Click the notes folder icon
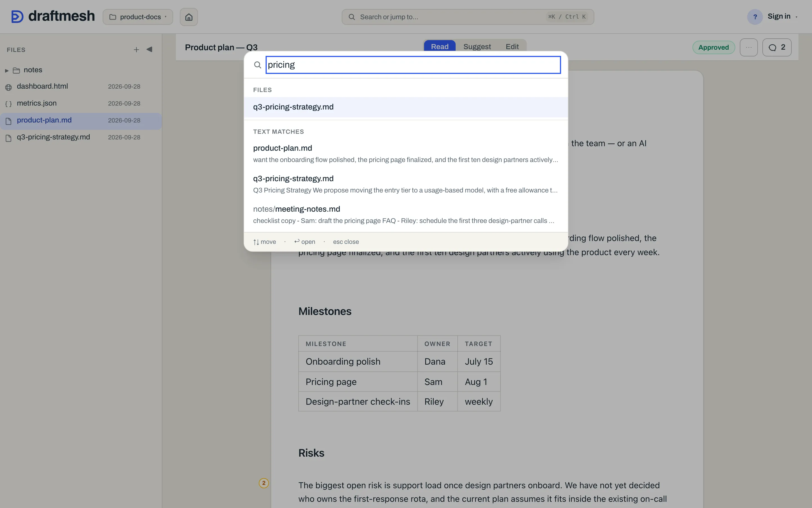Image resolution: width=812 pixels, height=508 pixels. (16, 70)
